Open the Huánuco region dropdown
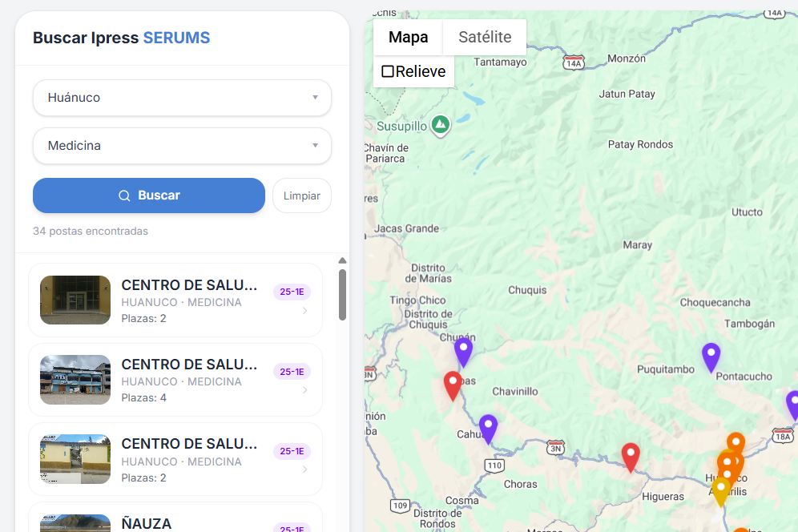The image size is (798, 532). pos(182,97)
